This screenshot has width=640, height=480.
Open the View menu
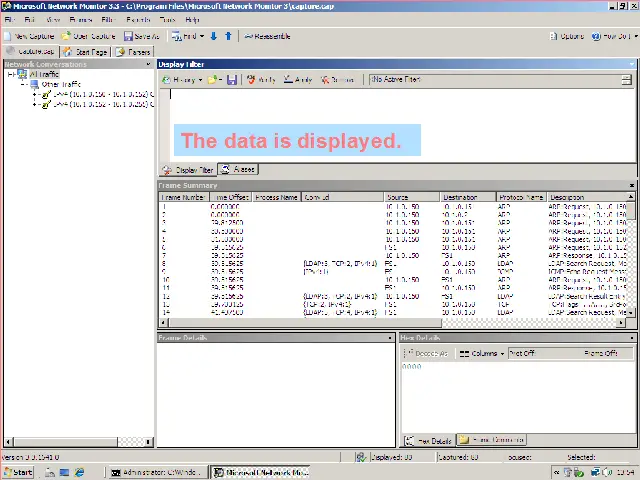(x=53, y=20)
